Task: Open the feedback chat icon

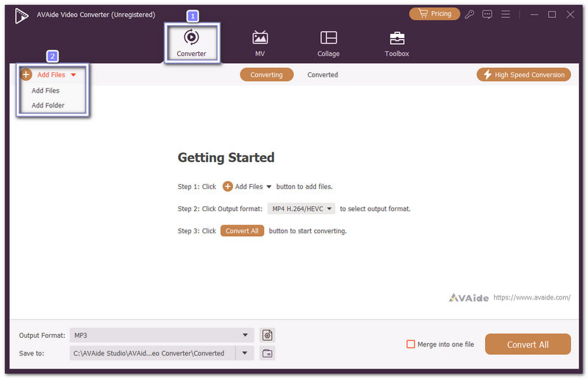Action: [487, 14]
